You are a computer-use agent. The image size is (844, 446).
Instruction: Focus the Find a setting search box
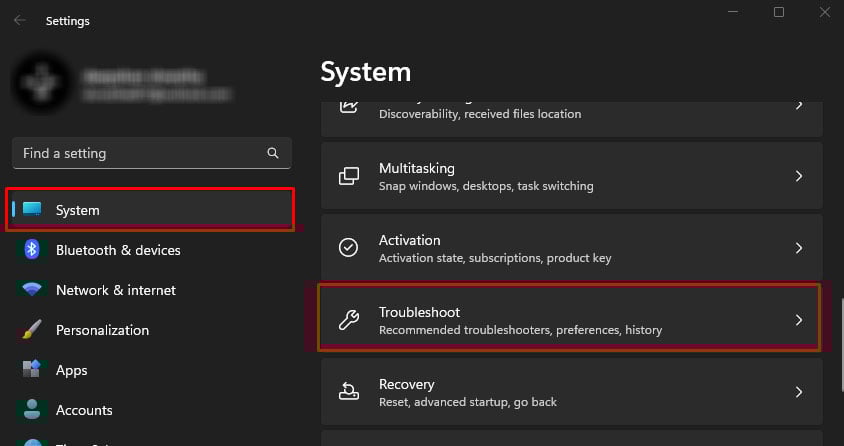coord(140,153)
